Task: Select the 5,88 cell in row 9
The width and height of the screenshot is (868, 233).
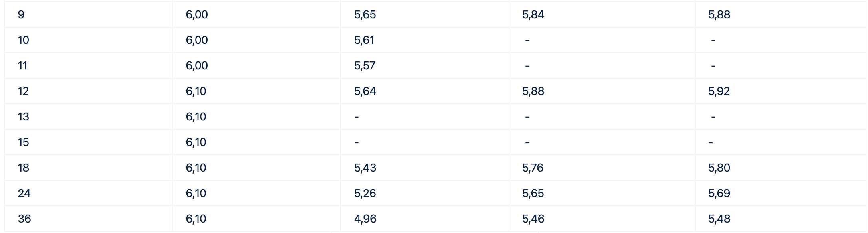Action: pyautogui.click(x=719, y=15)
